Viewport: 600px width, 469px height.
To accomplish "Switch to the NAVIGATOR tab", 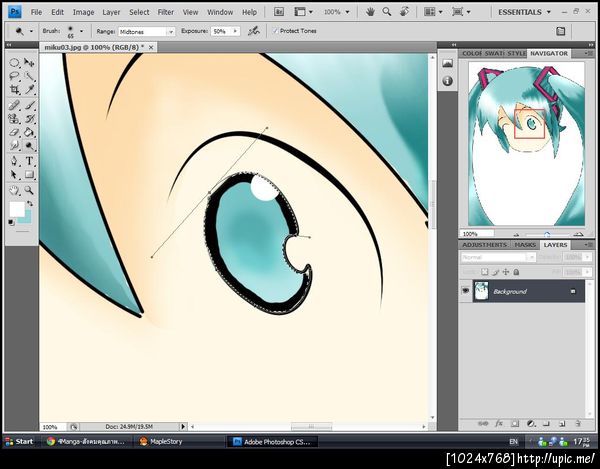I will pyautogui.click(x=549, y=54).
